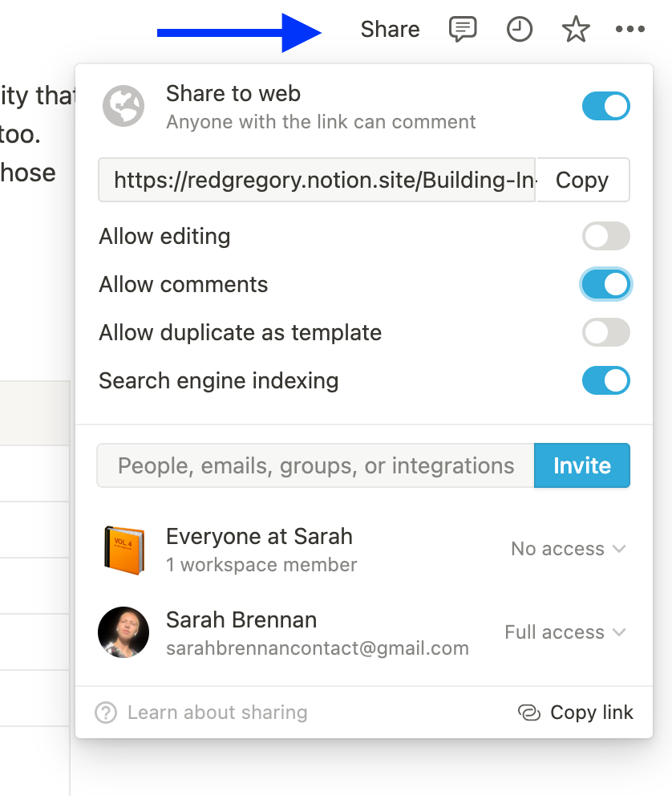
Task: Copy the public notion.site URL
Action: click(x=583, y=180)
